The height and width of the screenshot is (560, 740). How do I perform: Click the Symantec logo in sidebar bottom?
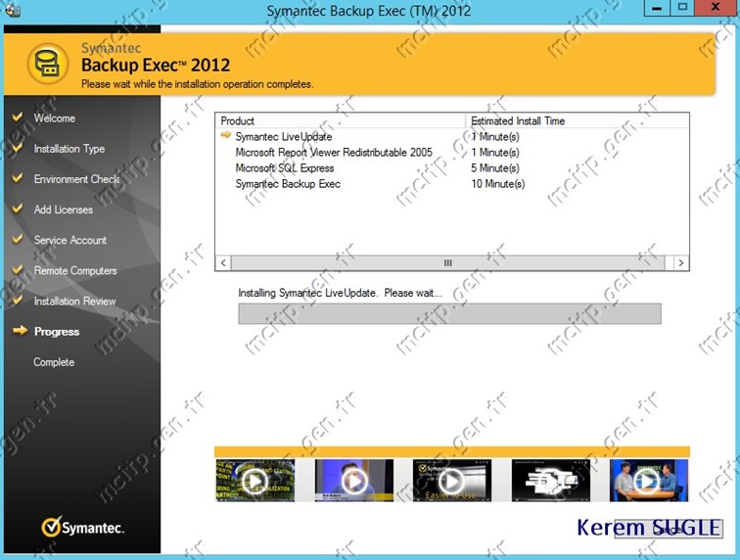[x=82, y=527]
